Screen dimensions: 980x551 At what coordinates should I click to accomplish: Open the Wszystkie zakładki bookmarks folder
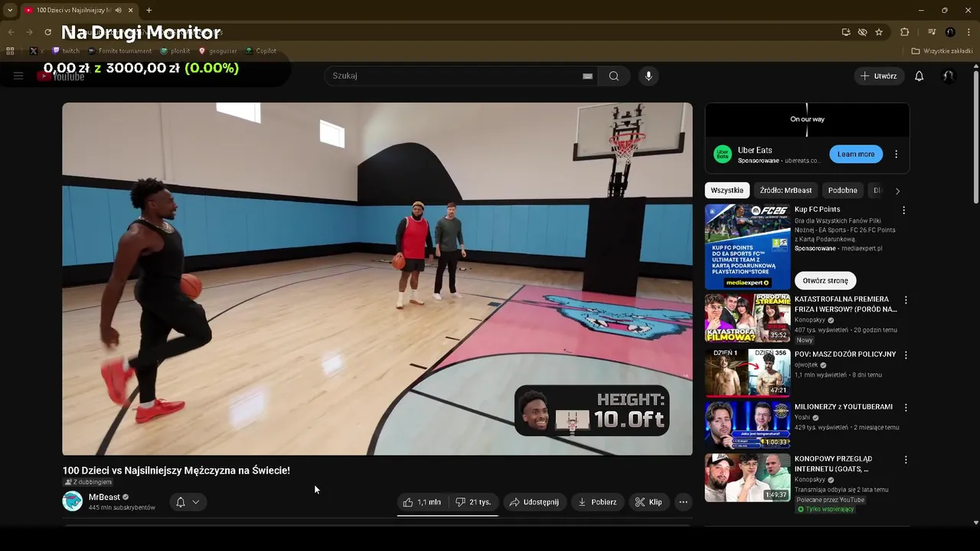[942, 51]
